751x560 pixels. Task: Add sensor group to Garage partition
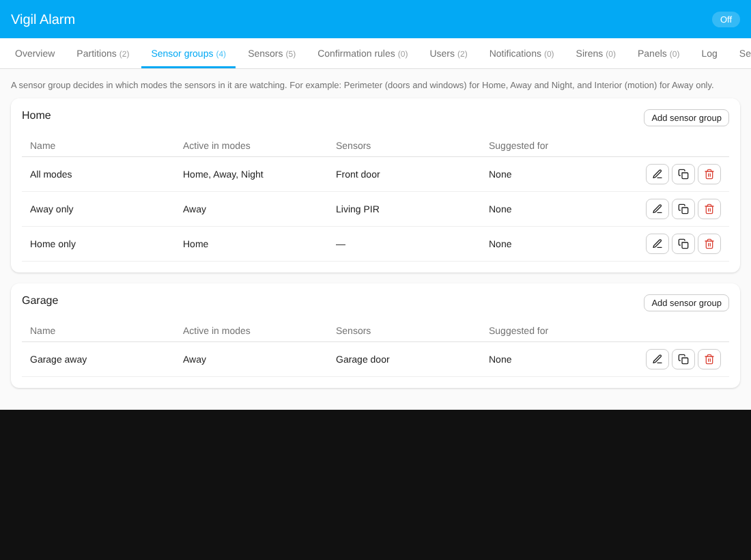(686, 303)
